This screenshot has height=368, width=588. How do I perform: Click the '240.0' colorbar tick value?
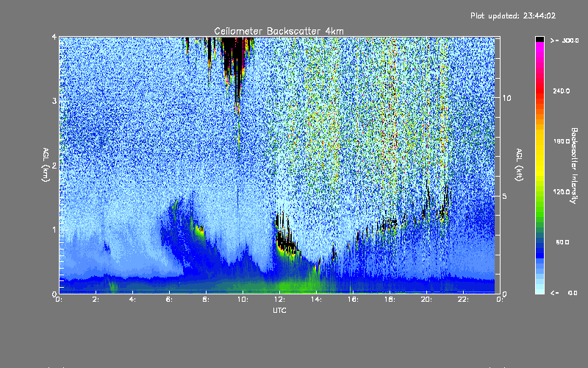(562, 91)
